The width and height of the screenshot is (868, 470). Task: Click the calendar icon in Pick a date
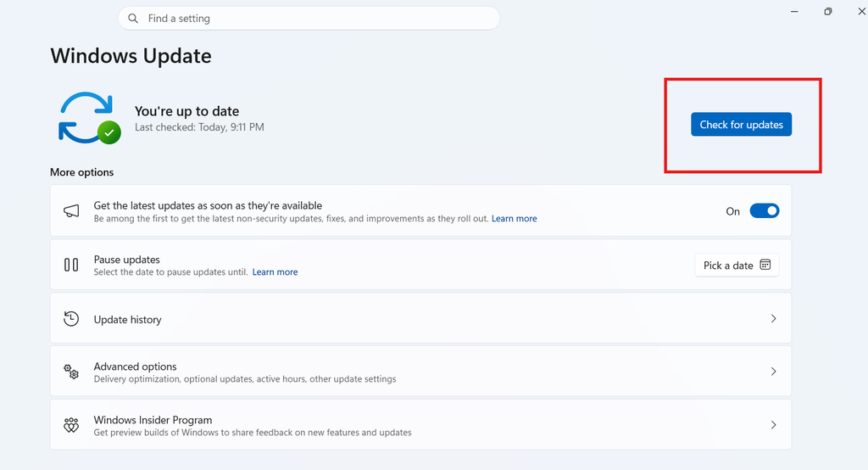coord(765,265)
